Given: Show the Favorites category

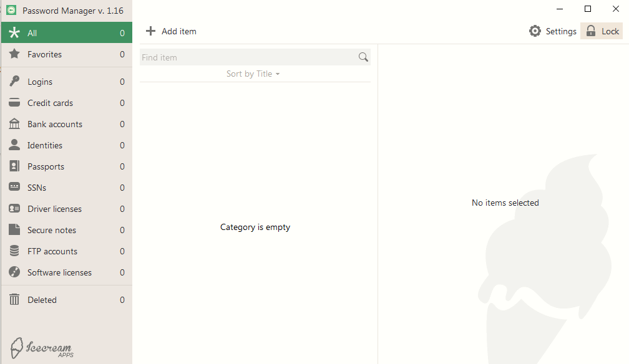Looking at the screenshot, I should 44,54.
